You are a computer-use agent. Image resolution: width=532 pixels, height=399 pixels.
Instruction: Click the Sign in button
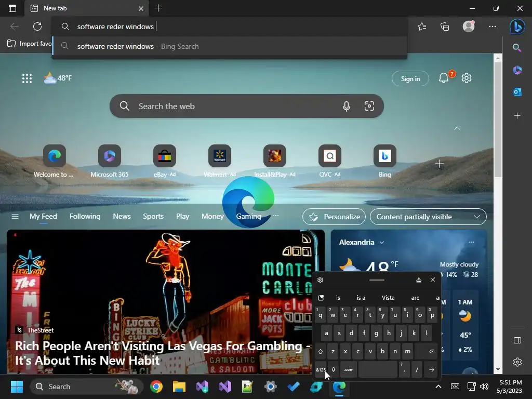pyautogui.click(x=410, y=79)
